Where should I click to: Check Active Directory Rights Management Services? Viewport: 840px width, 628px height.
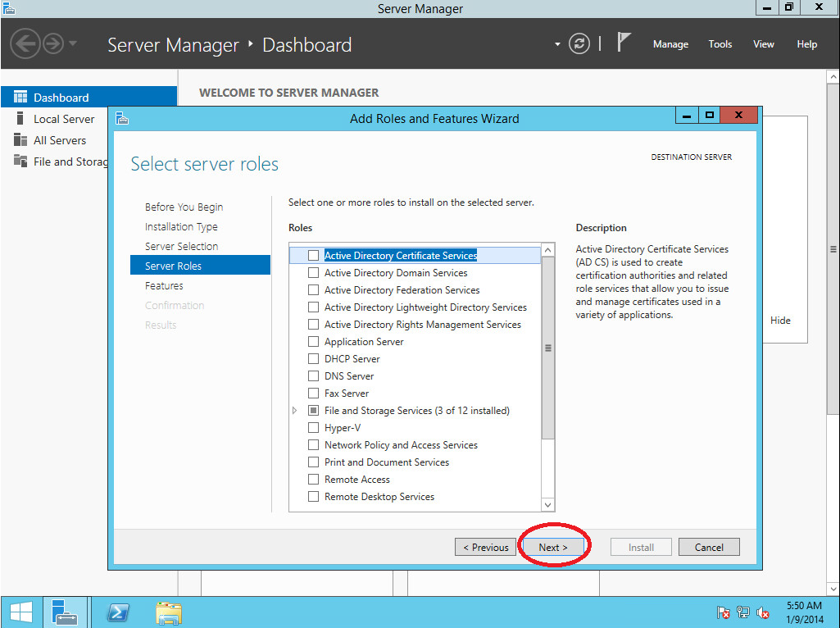point(313,324)
